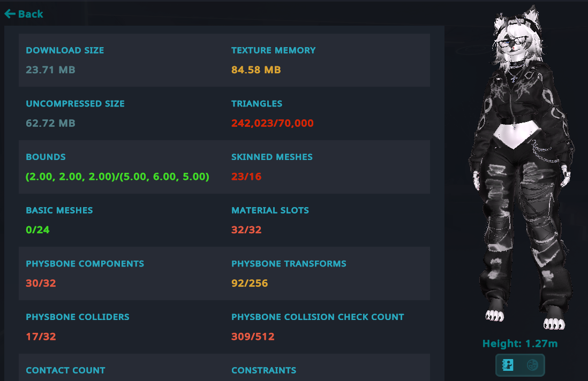This screenshot has height=381, width=588.
Task: Click the Uncompressed Size stat
Action: [x=75, y=104]
